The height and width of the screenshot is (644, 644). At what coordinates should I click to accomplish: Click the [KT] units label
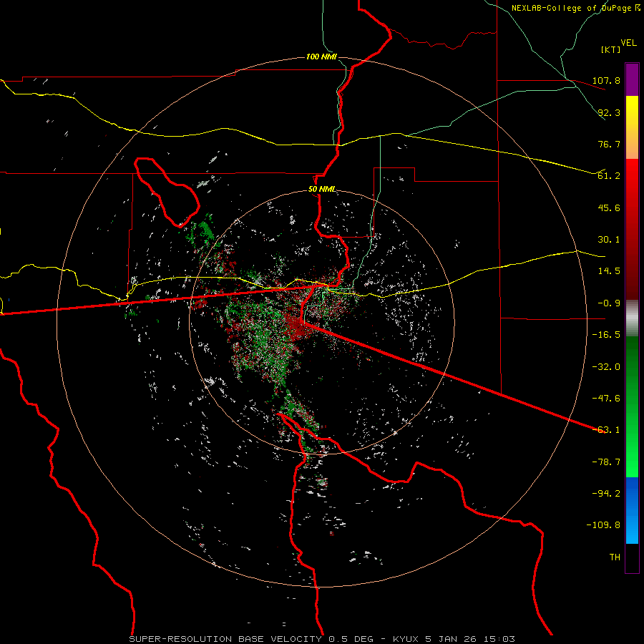(x=611, y=49)
